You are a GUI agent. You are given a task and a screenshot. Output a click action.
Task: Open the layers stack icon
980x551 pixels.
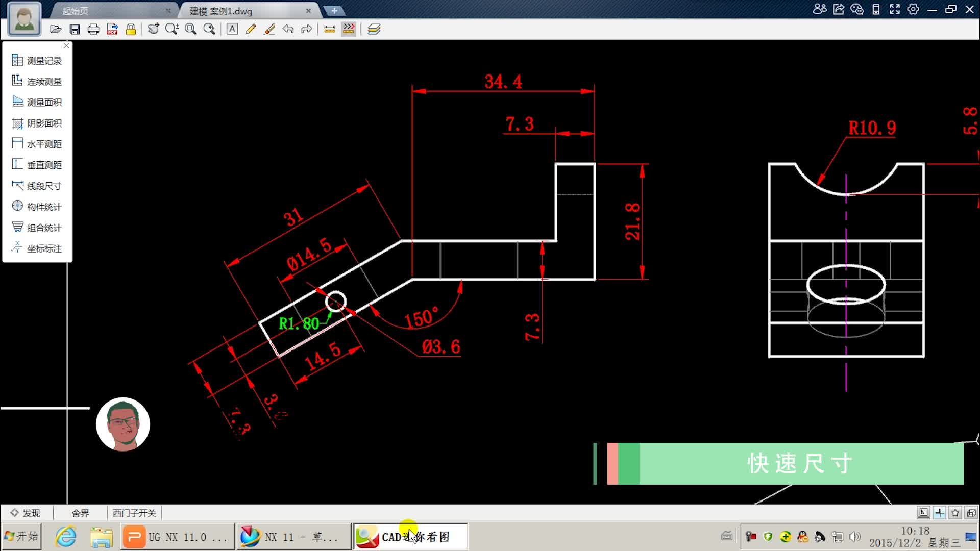pyautogui.click(x=374, y=30)
